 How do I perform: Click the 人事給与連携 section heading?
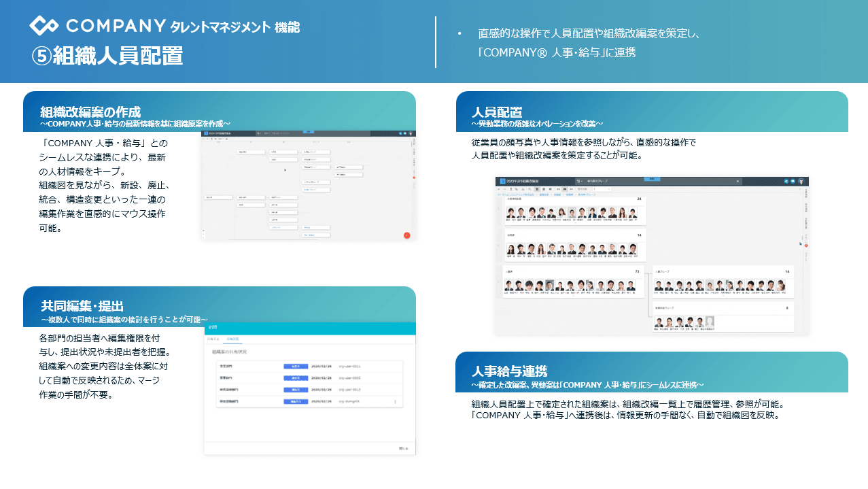tap(510, 371)
